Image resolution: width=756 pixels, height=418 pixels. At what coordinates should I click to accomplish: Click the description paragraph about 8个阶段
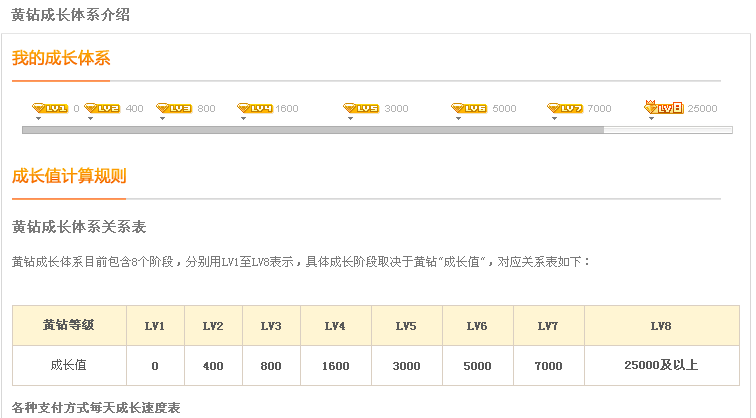tap(301, 262)
